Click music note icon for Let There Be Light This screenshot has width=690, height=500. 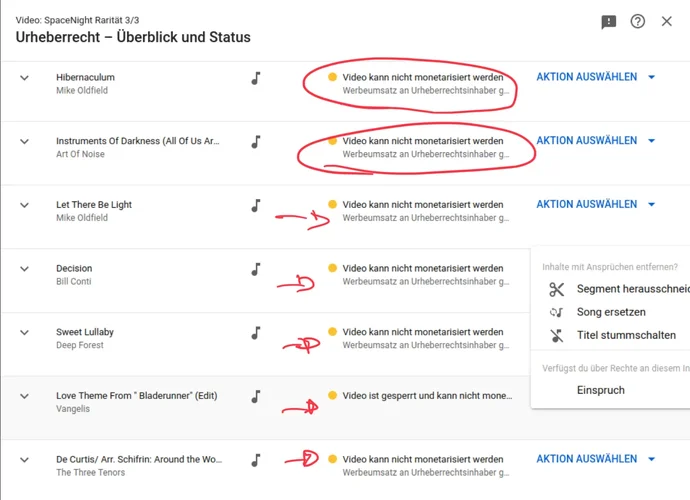click(255, 206)
